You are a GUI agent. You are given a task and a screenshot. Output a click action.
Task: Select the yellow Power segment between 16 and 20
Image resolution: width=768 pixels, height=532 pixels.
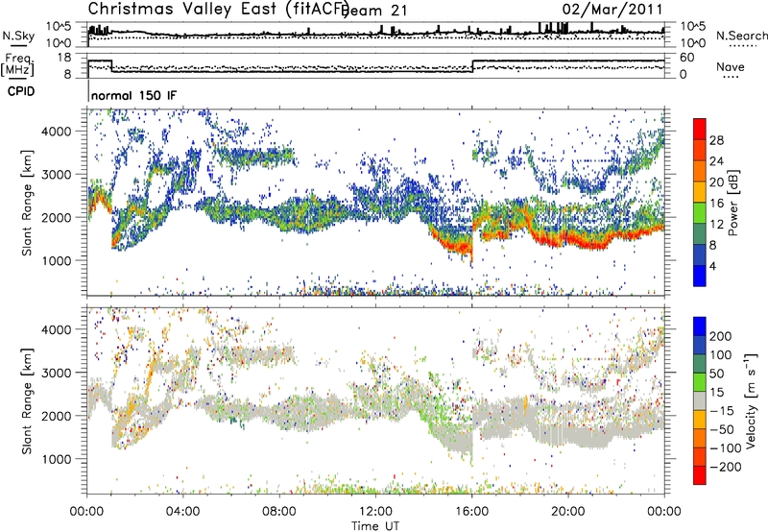[700, 192]
